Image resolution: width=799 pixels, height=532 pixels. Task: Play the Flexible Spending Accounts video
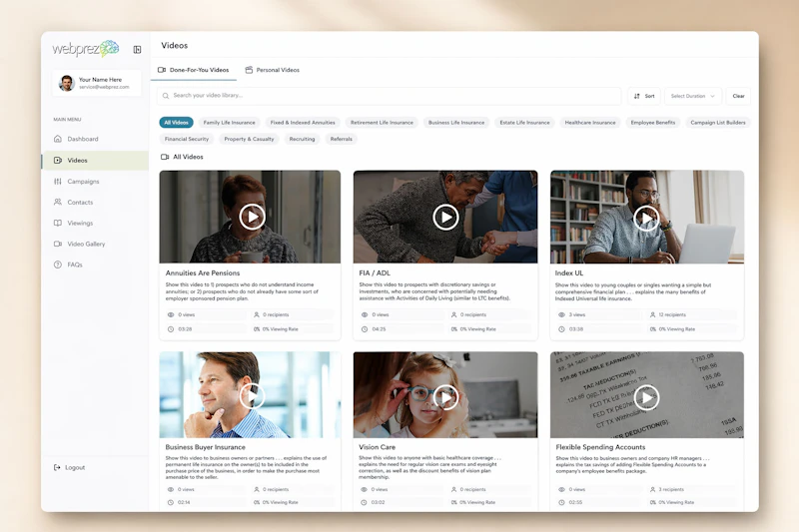pos(646,397)
